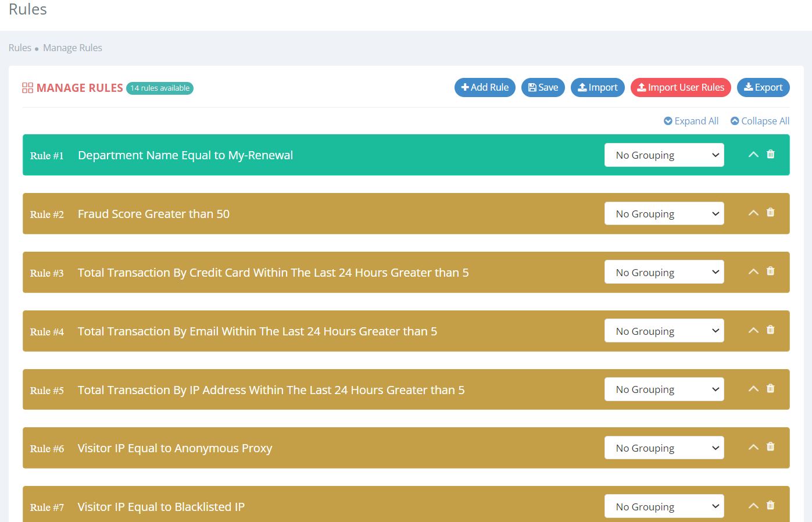Delete Rule #6 using its trash icon
This screenshot has width=812, height=522.
(x=770, y=446)
